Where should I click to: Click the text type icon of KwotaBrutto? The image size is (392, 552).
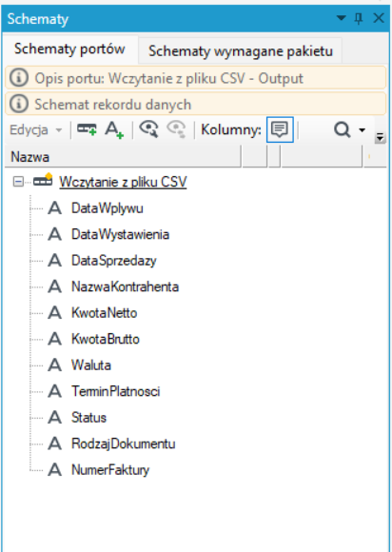pyautogui.click(x=54, y=339)
